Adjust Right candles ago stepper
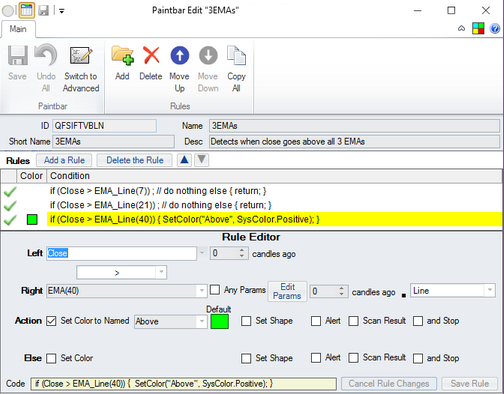The height and width of the screenshot is (394, 504). (x=341, y=291)
